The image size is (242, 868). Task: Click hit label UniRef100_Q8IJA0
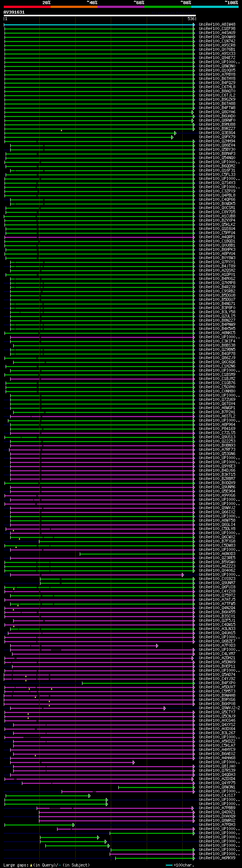click(x=217, y=766)
